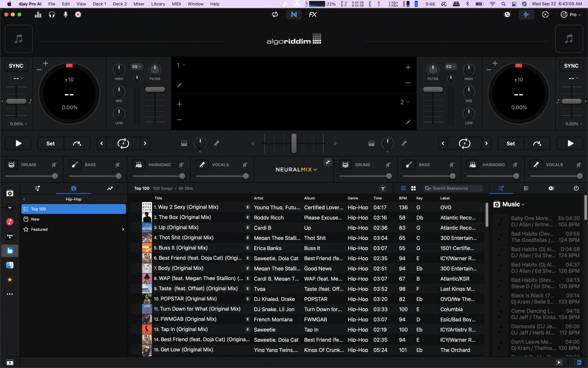588x368 pixels.
Task: Mute Deck 2 DRUMS stem
Action: coord(388,165)
